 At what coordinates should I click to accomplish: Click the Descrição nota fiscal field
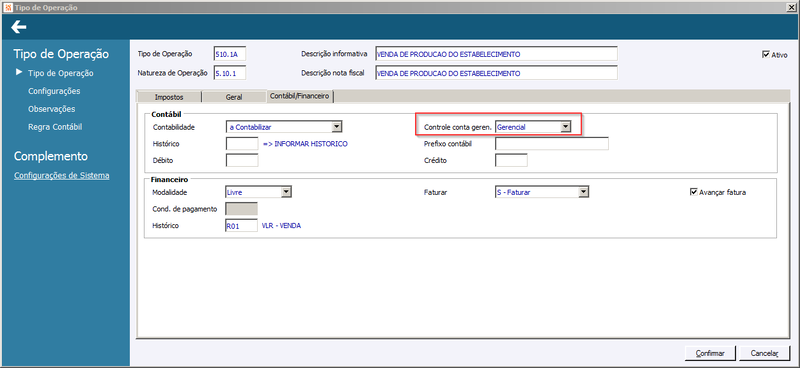496,73
